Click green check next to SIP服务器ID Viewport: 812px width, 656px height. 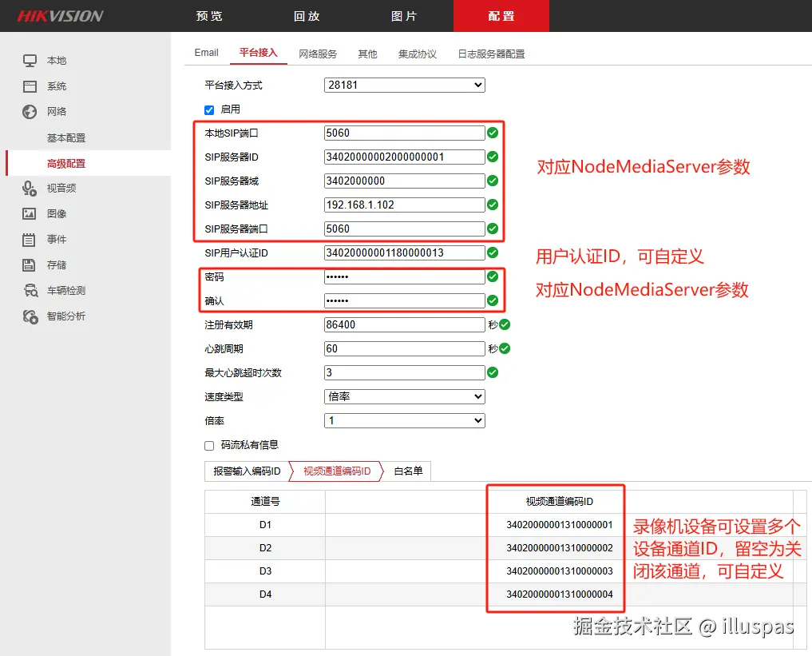click(x=493, y=157)
